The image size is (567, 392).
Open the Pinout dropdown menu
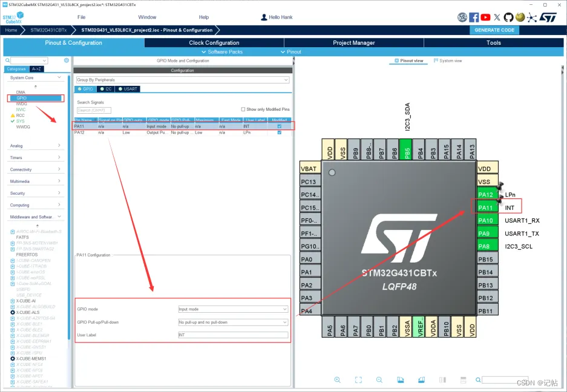click(x=291, y=52)
